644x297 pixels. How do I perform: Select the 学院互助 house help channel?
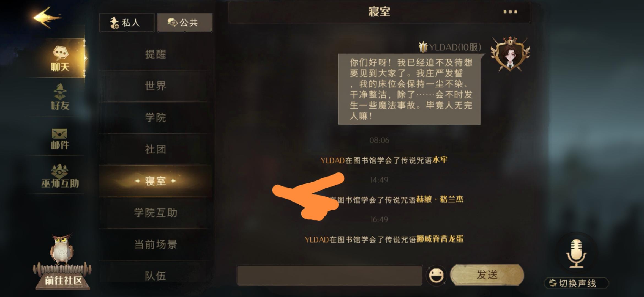tap(156, 213)
